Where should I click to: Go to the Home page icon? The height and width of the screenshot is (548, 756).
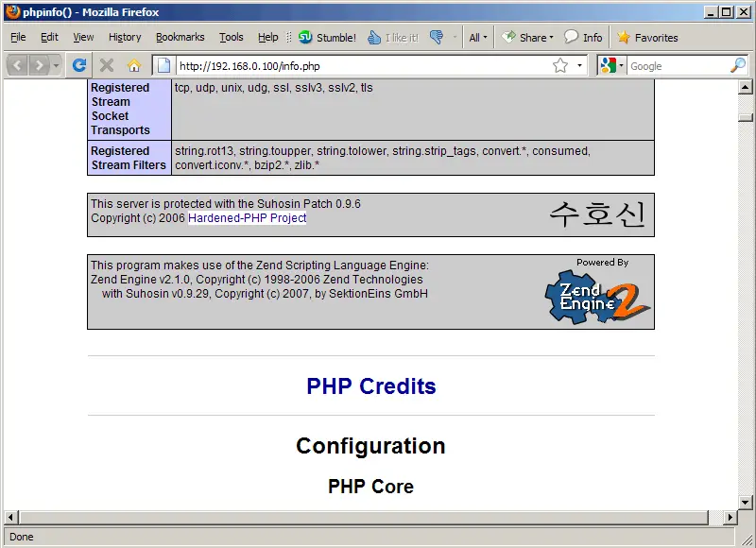134,65
